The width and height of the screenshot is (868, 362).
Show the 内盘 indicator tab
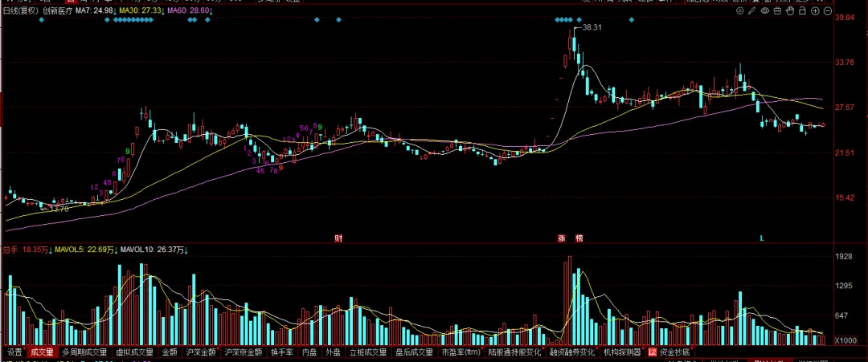tap(309, 352)
